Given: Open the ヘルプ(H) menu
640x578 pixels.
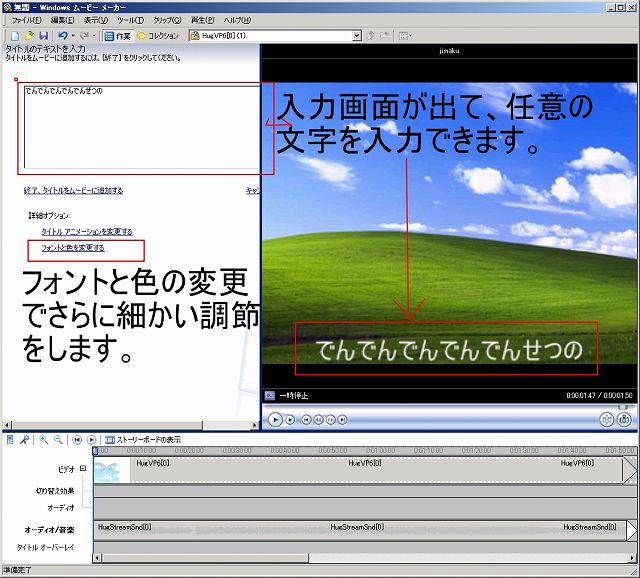Looking at the screenshot, I should [x=237, y=20].
